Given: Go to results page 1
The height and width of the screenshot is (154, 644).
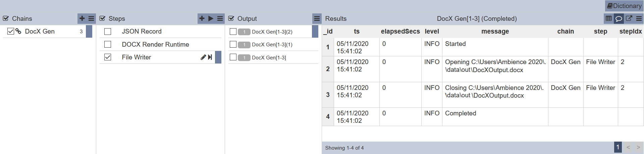Looking at the screenshot, I should point(618,147).
